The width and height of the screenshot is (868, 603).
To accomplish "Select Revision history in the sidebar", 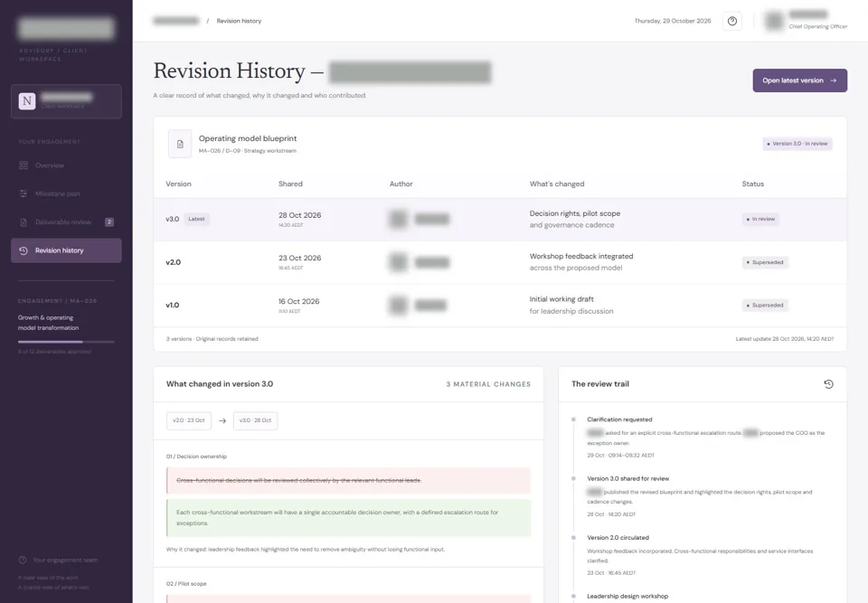I will pyautogui.click(x=66, y=250).
